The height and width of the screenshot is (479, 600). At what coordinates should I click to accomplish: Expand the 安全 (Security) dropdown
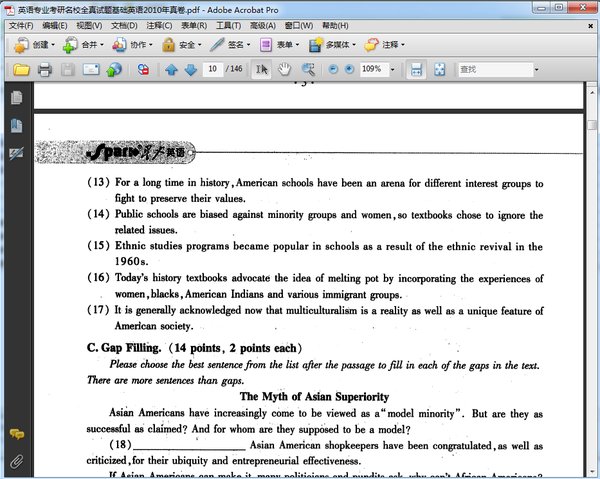click(x=181, y=45)
